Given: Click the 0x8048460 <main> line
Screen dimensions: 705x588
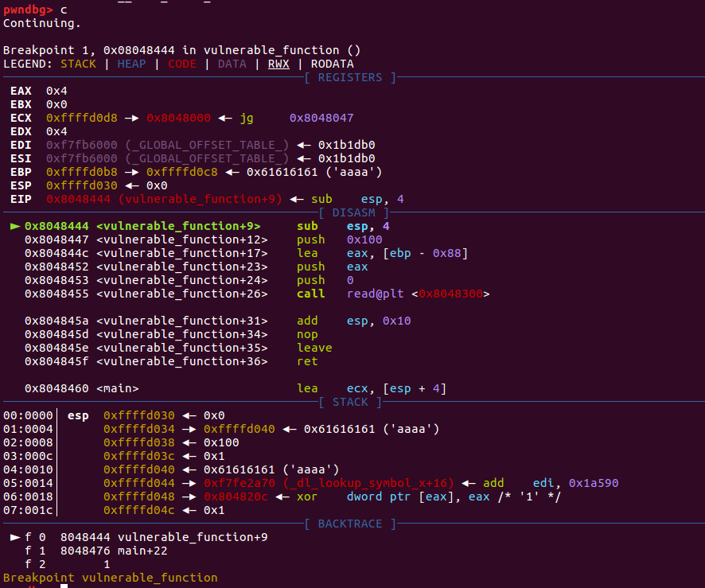Looking at the screenshot, I should pos(82,388).
